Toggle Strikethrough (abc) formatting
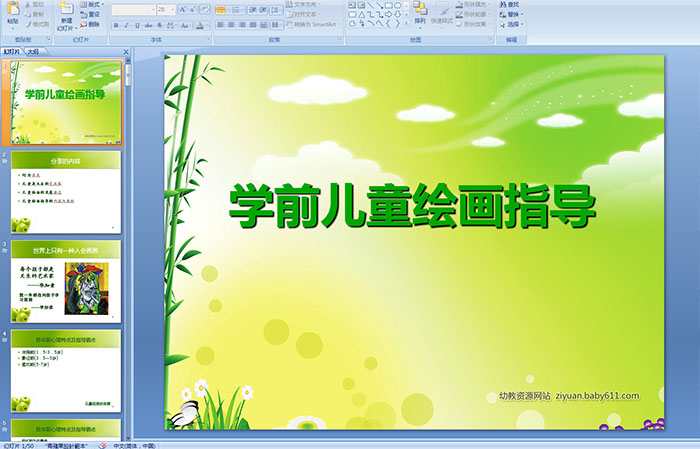 click(x=148, y=25)
